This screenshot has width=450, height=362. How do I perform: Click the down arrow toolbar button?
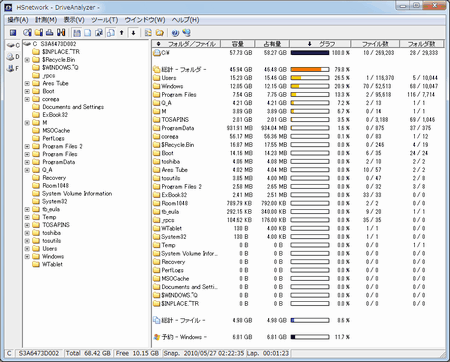[x=133, y=33]
